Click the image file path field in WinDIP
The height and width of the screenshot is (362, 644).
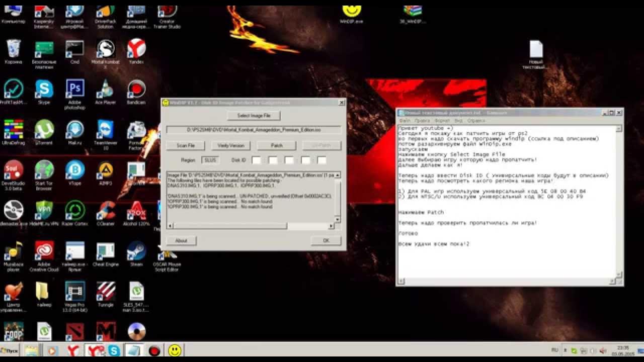pyautogui.click(x=254, y=130)
